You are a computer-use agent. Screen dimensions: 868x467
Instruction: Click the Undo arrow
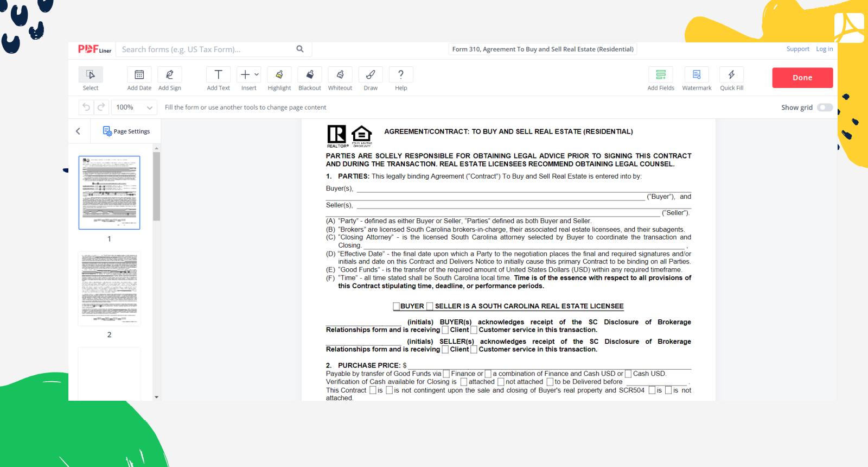click(86, 107)
